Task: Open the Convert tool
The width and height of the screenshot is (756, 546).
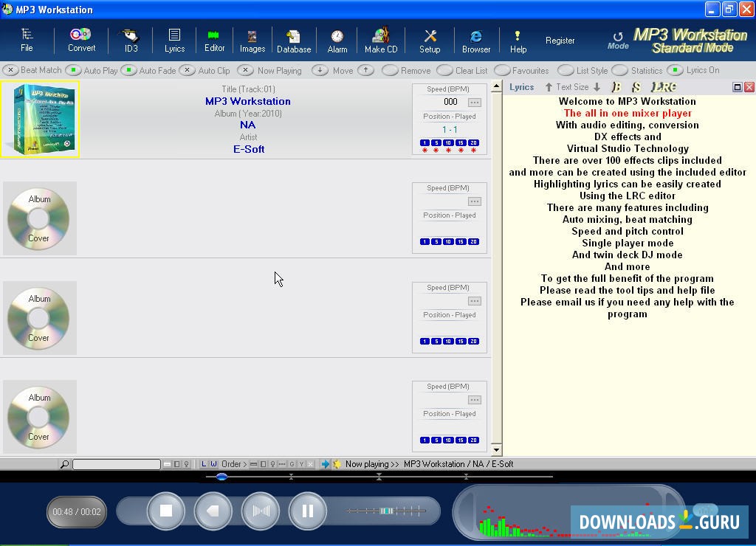Action: (x=81, y=40)
